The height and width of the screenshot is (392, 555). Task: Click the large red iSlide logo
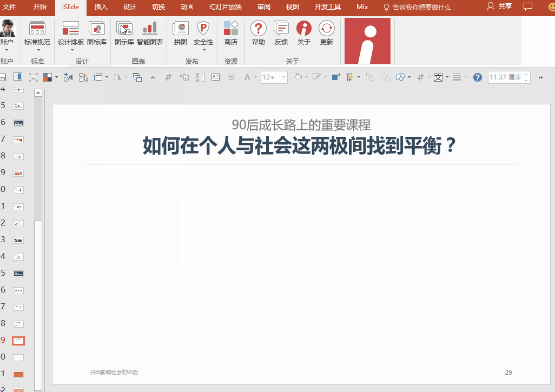[x=367, y=41]
